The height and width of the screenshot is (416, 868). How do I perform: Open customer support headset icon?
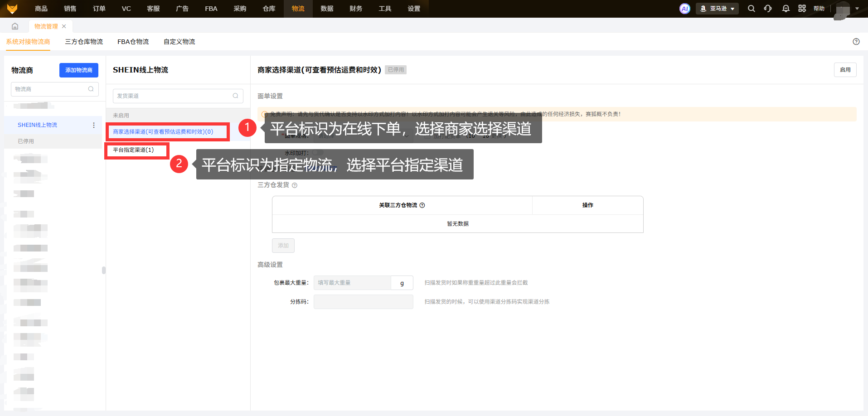(768, 9)
